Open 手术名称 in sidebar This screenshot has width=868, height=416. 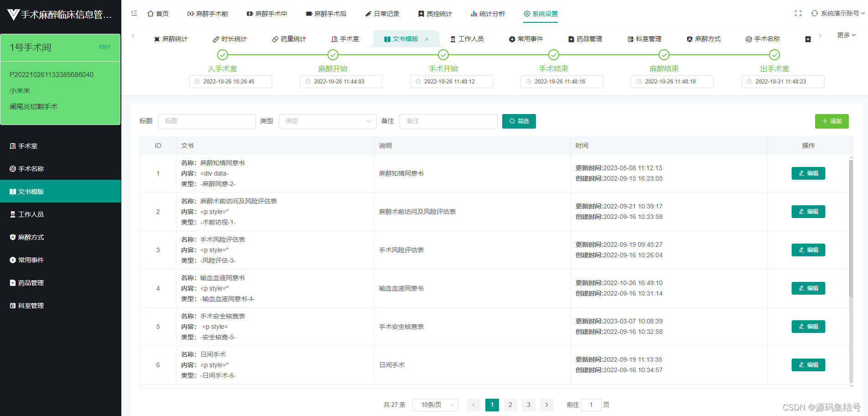click(60, 169)
